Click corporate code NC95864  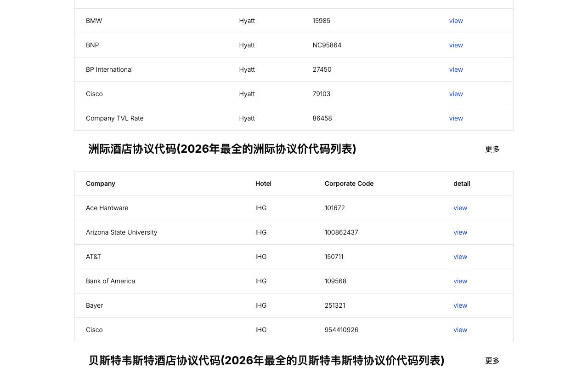(x=327, y=45)
